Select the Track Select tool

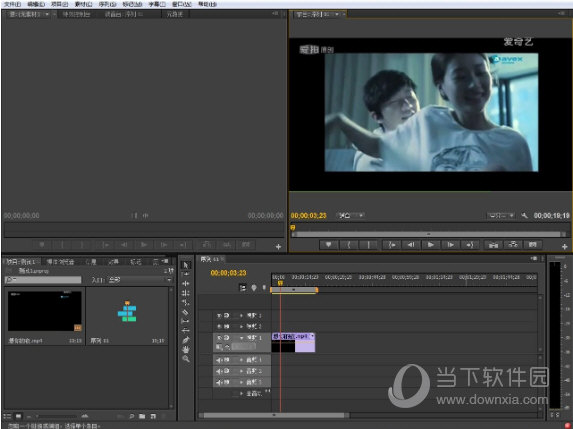click(x=186, y=274)
